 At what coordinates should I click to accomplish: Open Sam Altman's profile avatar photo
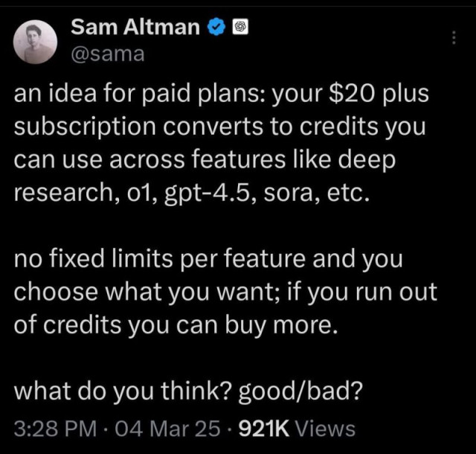[35, 42]
